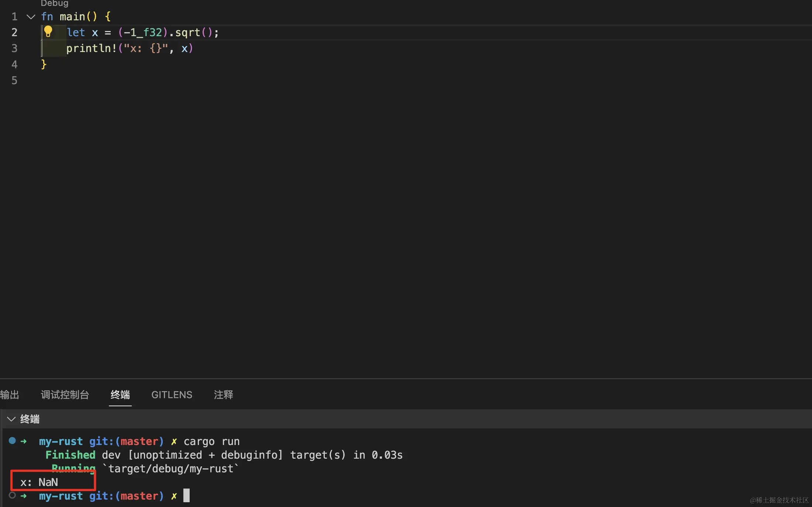Switch to the 输出 tab
Image resolution: width=812 pixels, height=507 pixels.
(x=10, y=395)
